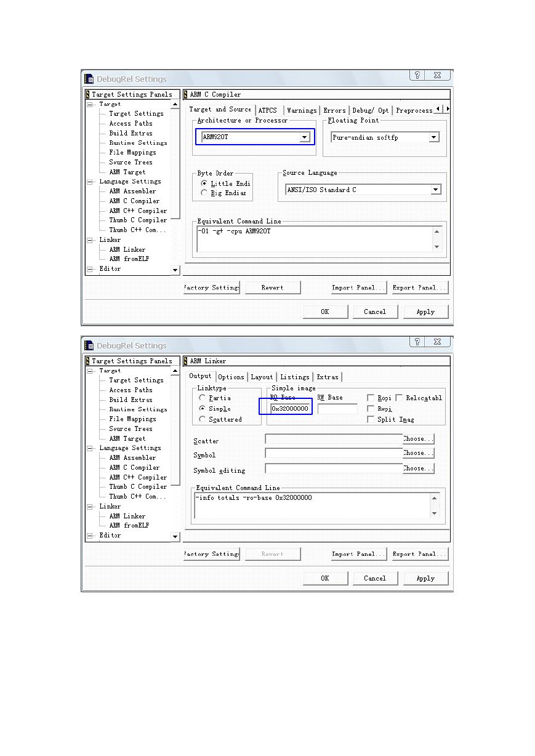This screenshot has height=756, width=535.
Task: Select the Big Endian byte order radio
Action: [x=204, y=193]
